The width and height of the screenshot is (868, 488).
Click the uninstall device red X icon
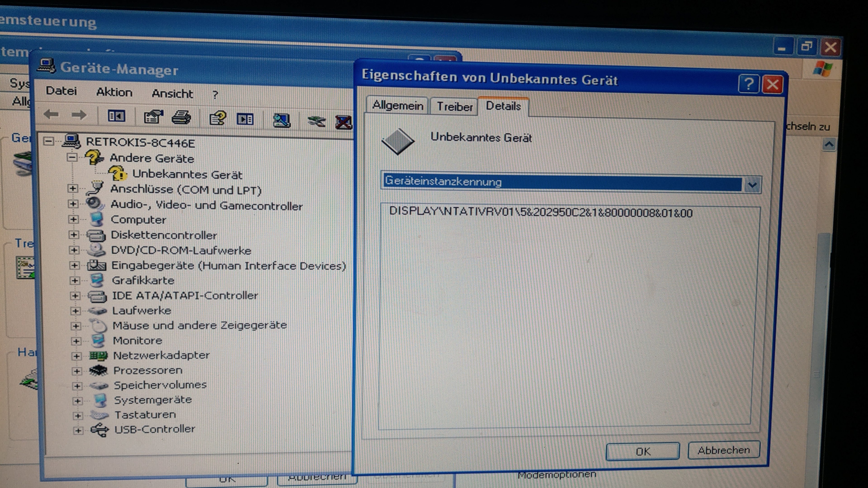click(343, 122)
